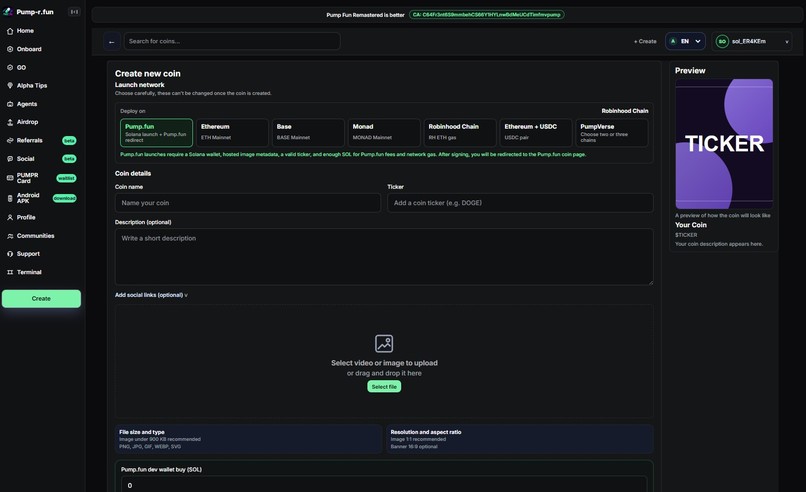Copy the contract address in the top banner
Screen dimensions: 806x492
(x=486, y=14)
